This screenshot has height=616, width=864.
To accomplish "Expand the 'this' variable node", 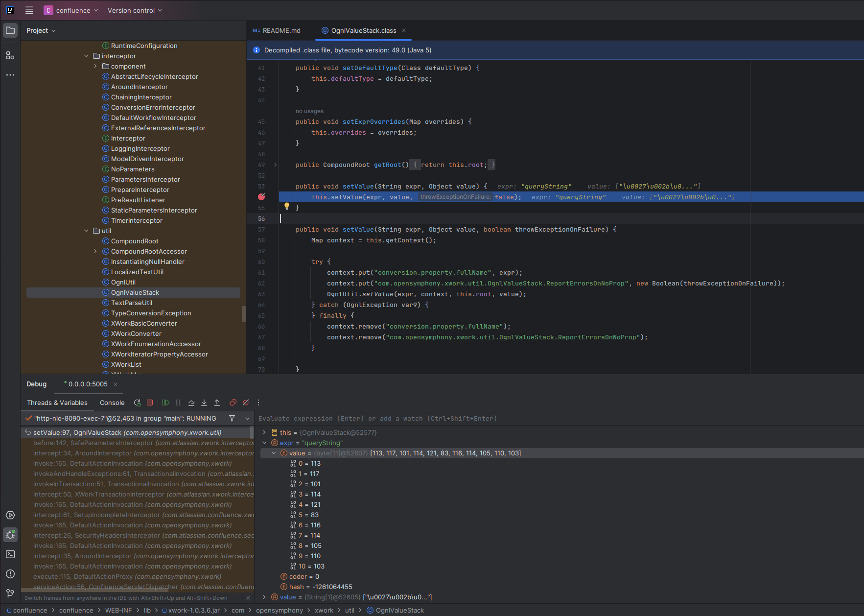I will [264, 432].
